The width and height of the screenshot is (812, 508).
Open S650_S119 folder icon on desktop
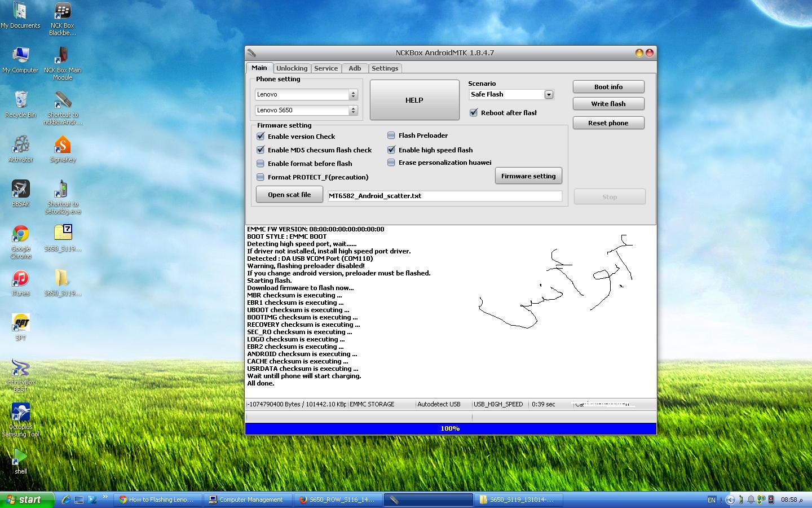(x=62, y=283)
